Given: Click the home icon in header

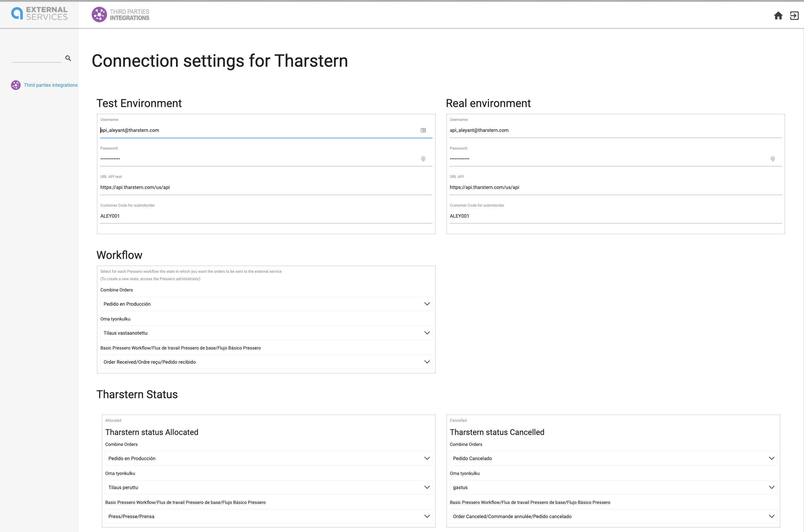Looking at the screenshot, I should click(x=778, y=15).
